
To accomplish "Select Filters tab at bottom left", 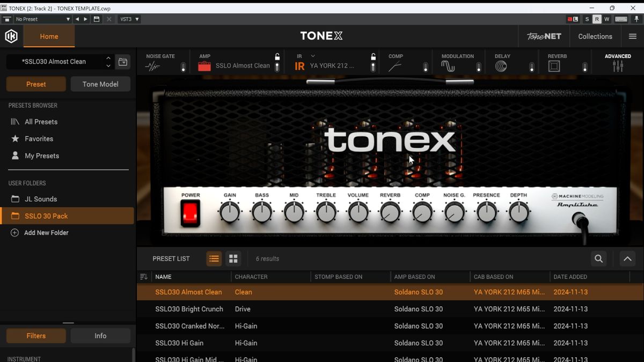I will [x=36, y=336].
